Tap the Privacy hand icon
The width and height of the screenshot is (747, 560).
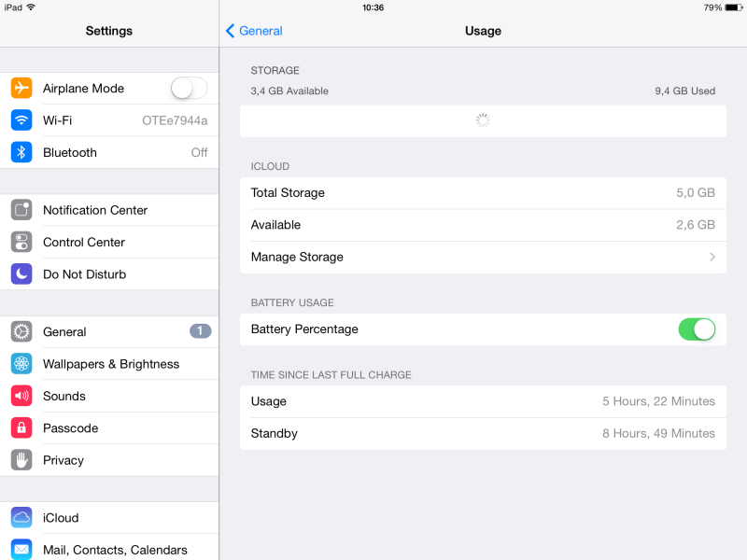pos(21,460)
